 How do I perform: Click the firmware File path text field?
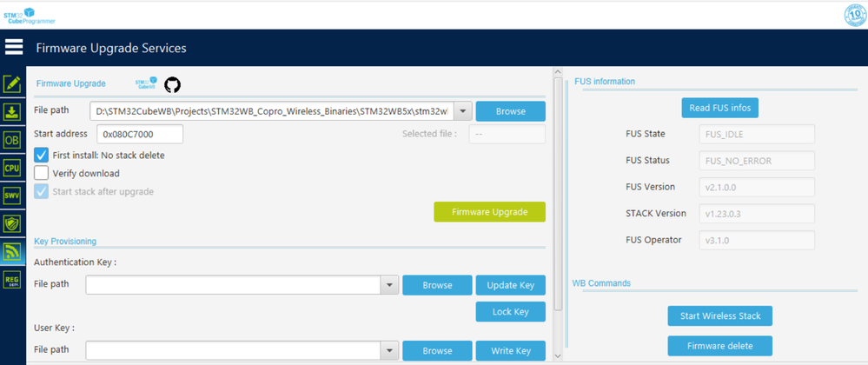pos(272,111)
